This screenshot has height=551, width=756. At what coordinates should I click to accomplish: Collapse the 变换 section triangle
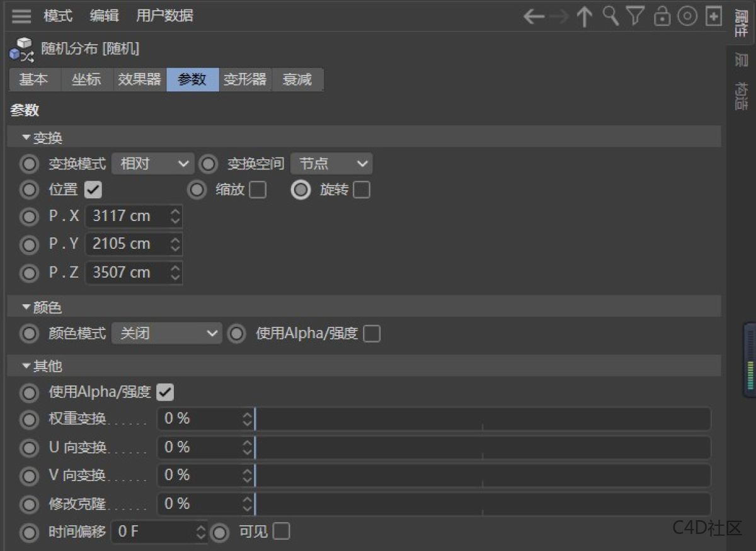tap(26, 137)
